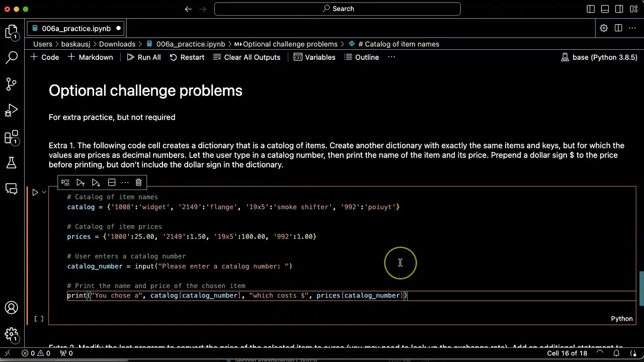Close the unsaved 006a_practice.ipynb tab dot
The height and width of the screenshot is (362, 644).
(x=119, y=29)
